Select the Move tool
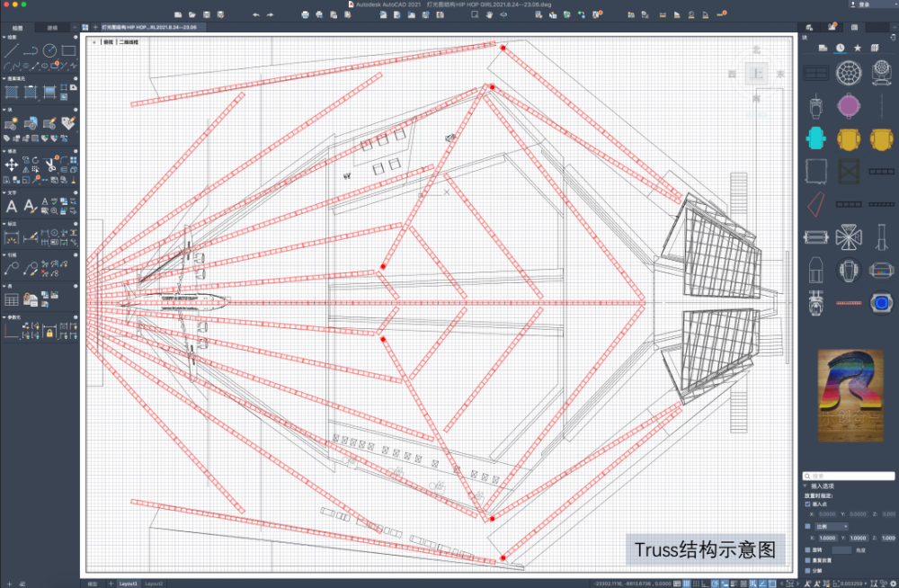899x588 pixels. pyautogui.click(x=11, y=165)
